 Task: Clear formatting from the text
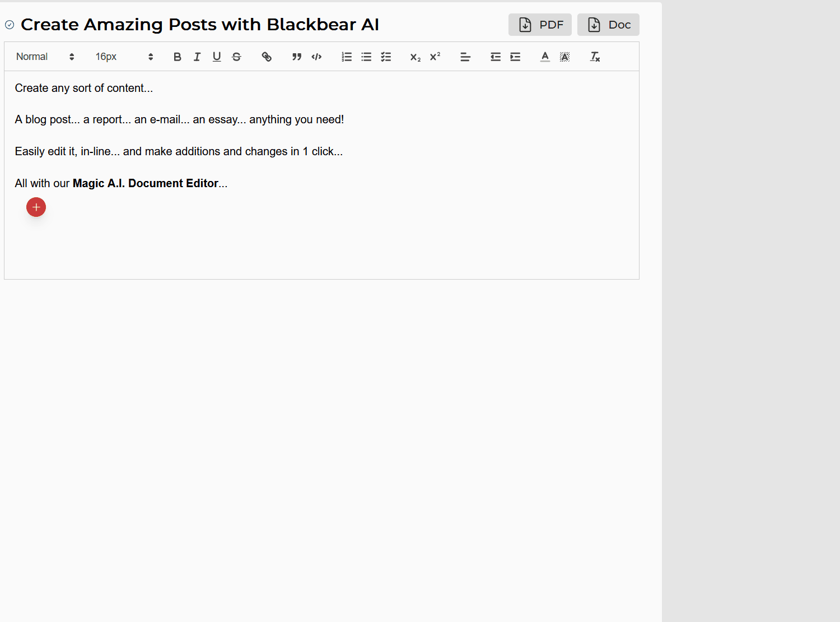595,57
